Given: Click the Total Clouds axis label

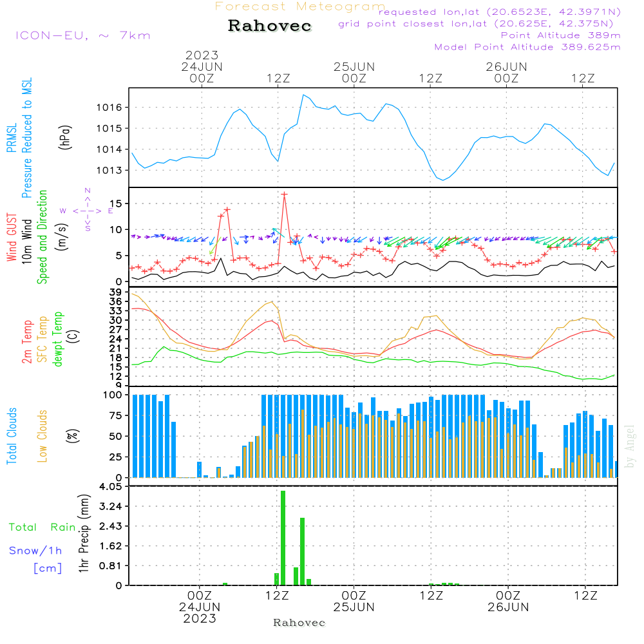Looking at the screenshot, I should point(12,436).
